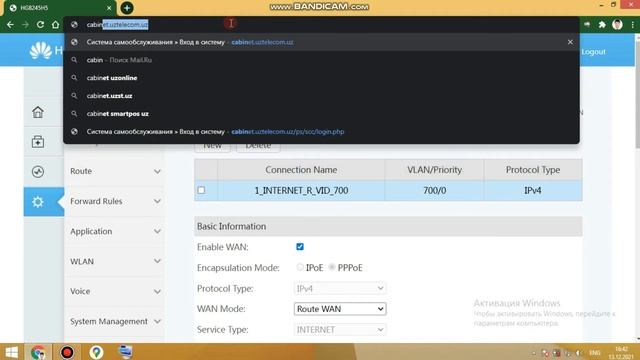This screenshot has height=360, width=640.
Task: Choose suggestion 'cabinet smartpos uz'
Action: click(x=321, y=114)
